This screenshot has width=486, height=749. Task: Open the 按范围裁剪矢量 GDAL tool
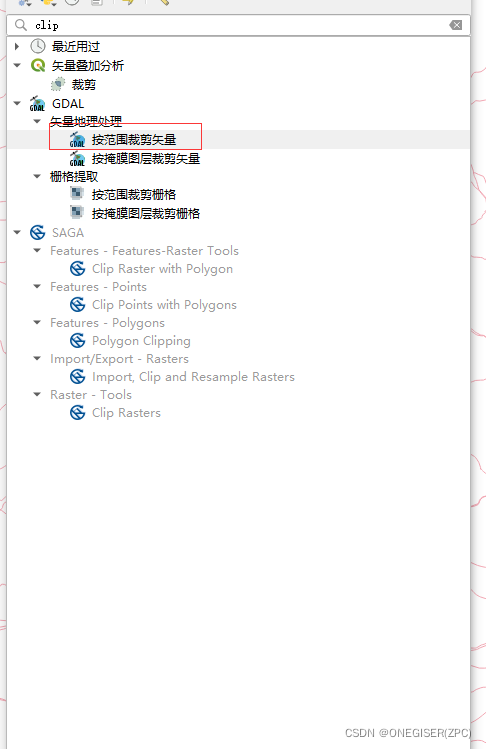coord(134,139)
